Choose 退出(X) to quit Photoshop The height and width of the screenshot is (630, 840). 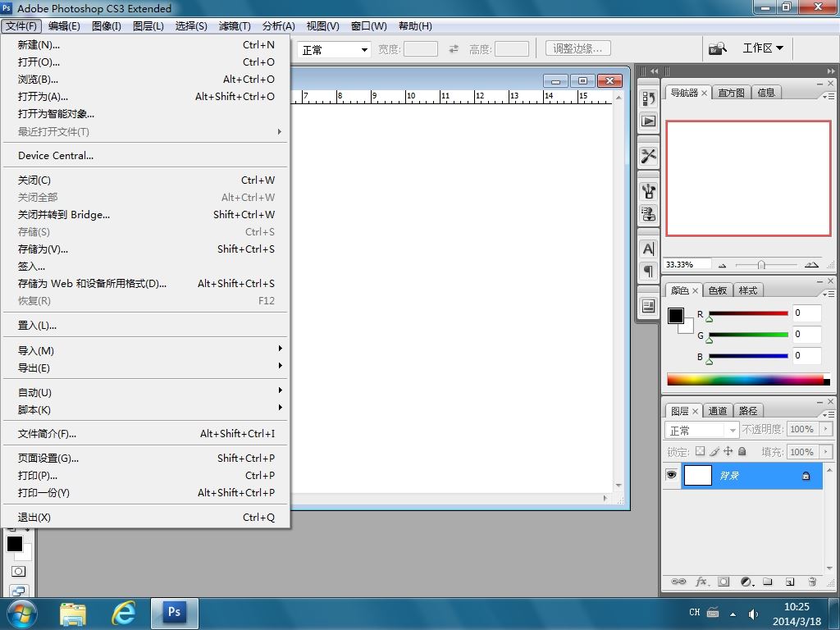pyautogui.click(x=145, y=518)
